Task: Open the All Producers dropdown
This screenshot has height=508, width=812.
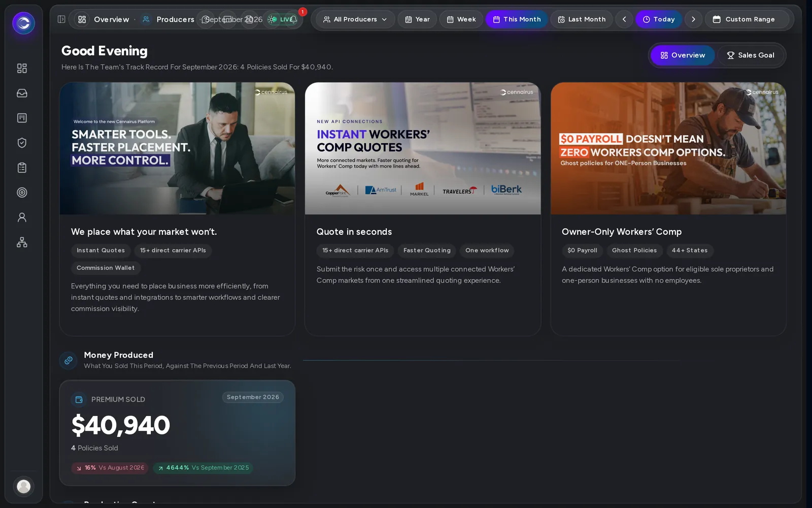Action: (x=355, y=19)
